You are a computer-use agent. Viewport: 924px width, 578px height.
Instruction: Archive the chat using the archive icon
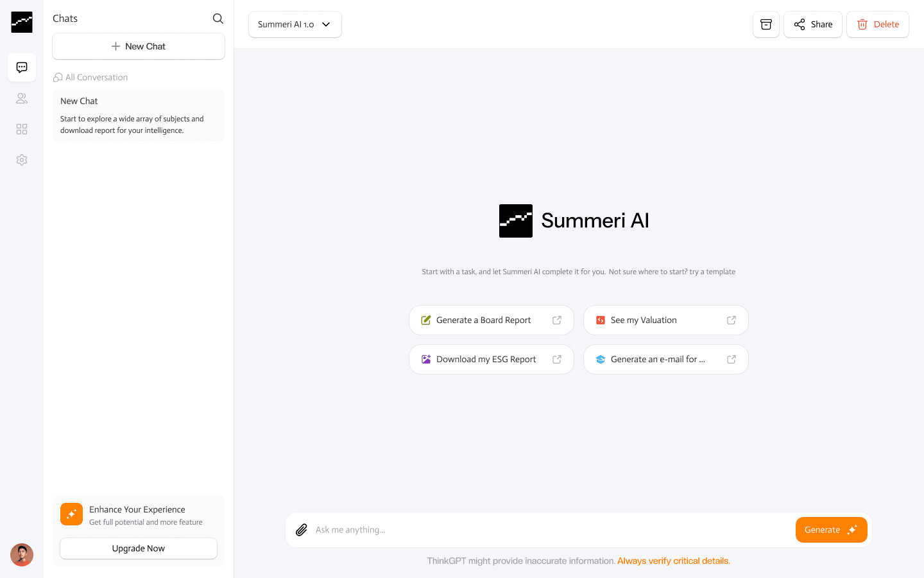coord(766,24)
